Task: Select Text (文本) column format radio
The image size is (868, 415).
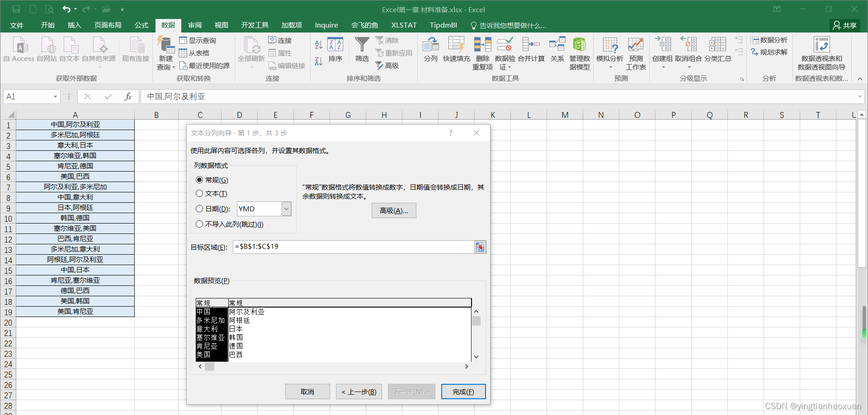Action: pos(199,193)
